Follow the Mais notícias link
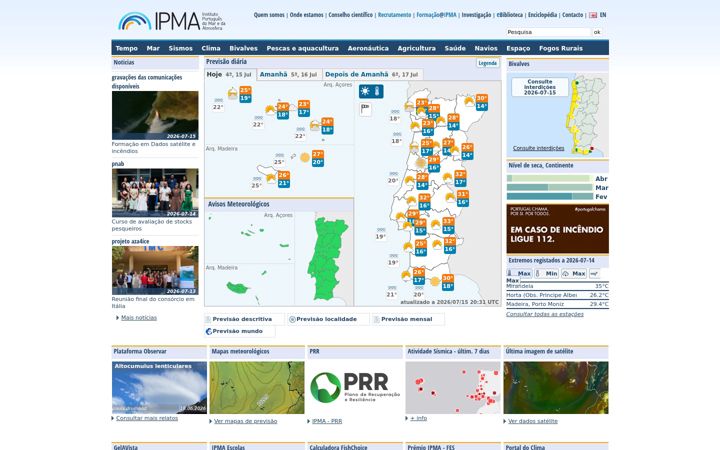 (139, 318)
